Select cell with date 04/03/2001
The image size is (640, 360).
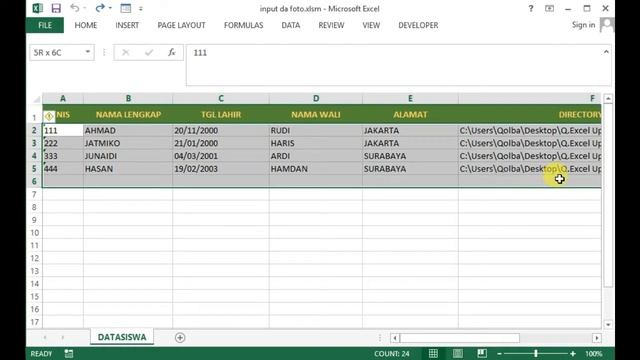[x=221, y=156]
